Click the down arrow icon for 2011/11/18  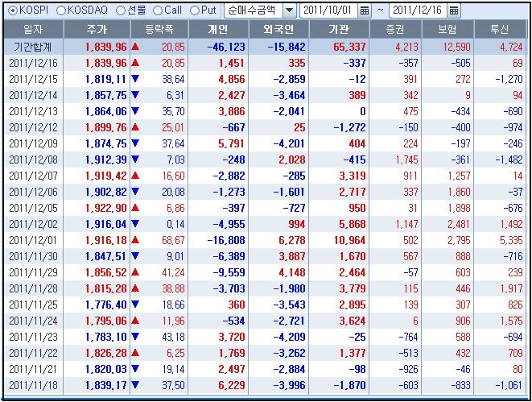[x=135, y=385]
